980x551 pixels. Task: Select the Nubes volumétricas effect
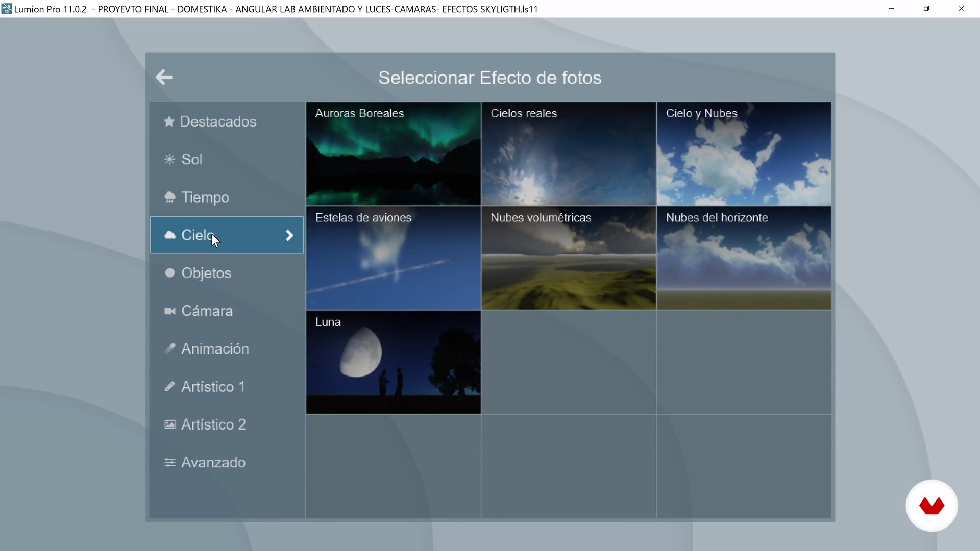pos(569,258)
